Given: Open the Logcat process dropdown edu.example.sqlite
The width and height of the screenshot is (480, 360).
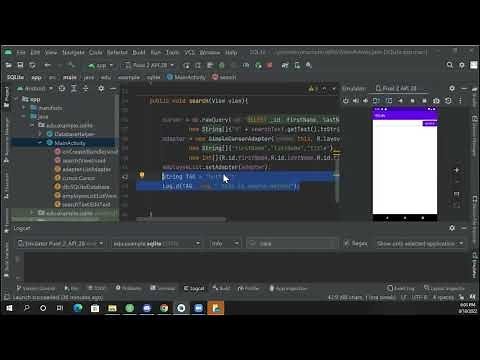Looking at the screenshot, I should click(156, 244).
